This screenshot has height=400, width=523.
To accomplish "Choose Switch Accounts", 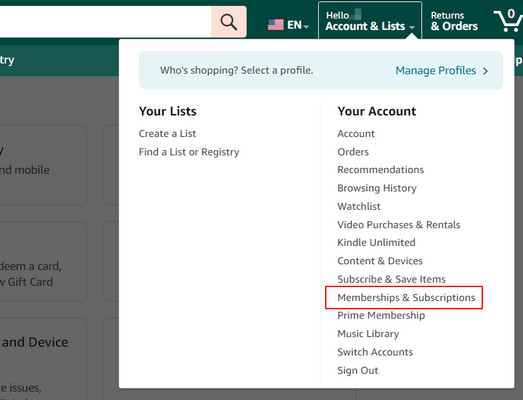I will [x=375, y=352].
